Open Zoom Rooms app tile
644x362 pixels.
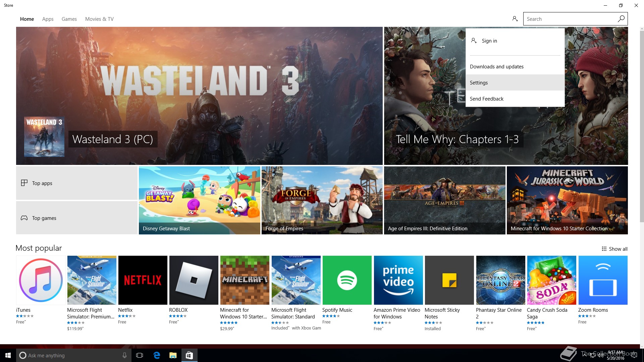click(603, 280)
